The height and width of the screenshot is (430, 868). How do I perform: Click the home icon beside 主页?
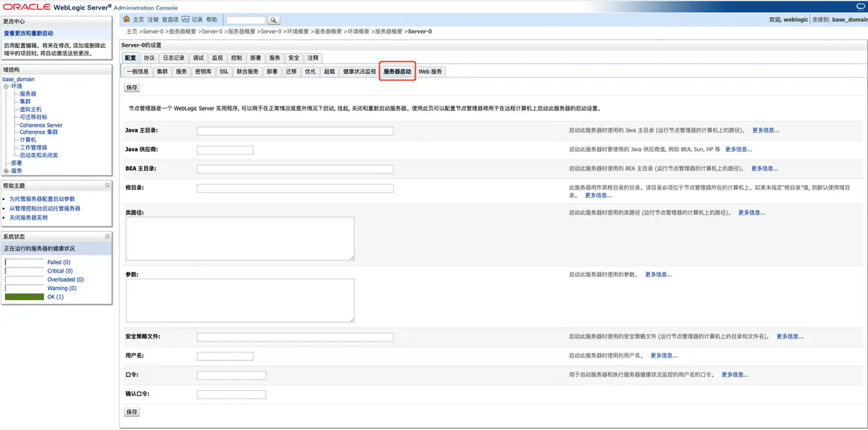point(127,19)
